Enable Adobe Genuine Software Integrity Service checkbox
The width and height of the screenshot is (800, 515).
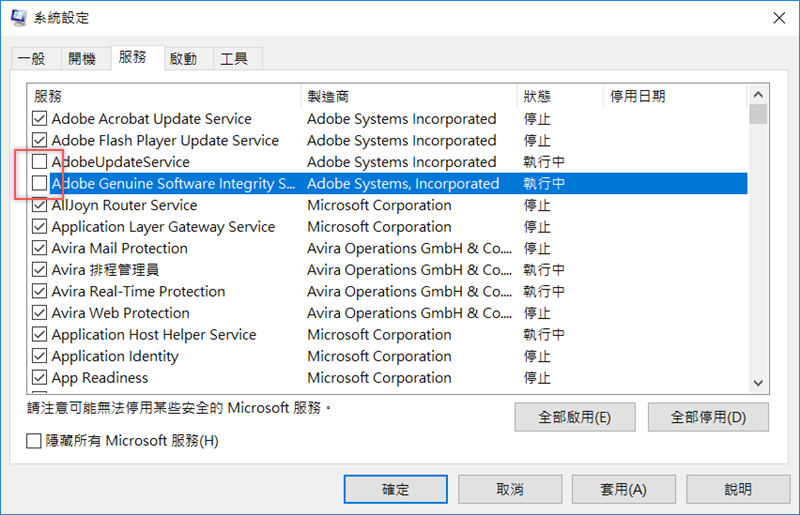[40, 184]
